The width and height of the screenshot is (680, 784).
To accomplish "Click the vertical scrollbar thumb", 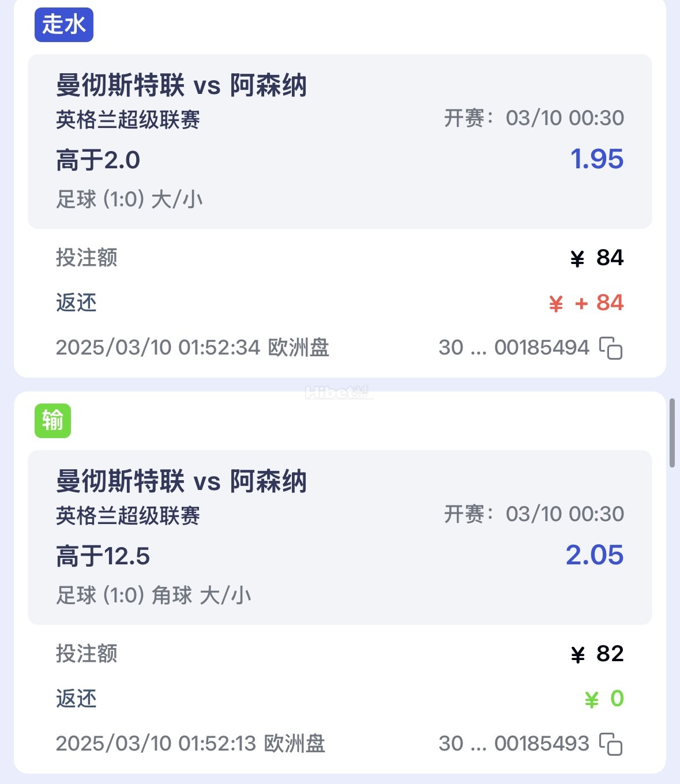I will [x=672, y=432].
